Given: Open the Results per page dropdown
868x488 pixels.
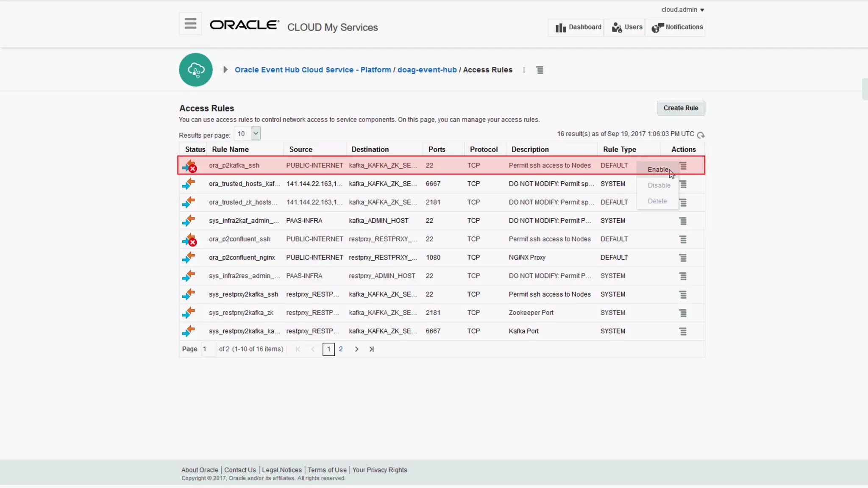Looking at the screenshot, I should click(256, 133).
